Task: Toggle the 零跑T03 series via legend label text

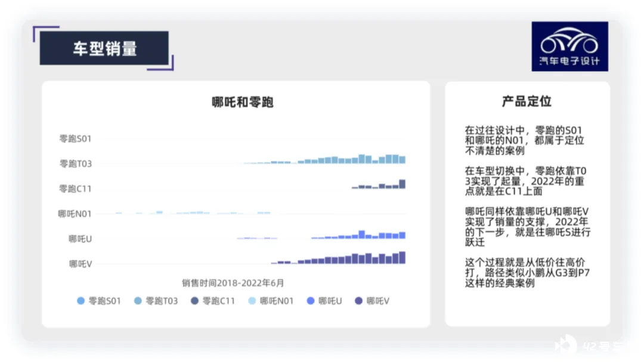Action: pos(162,301)
